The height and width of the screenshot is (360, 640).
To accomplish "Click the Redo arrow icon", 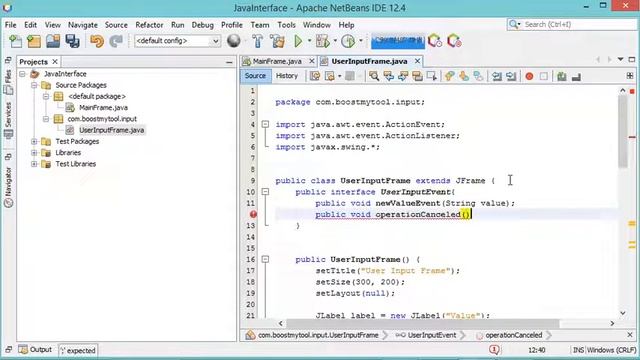I will tap(116, 41).
